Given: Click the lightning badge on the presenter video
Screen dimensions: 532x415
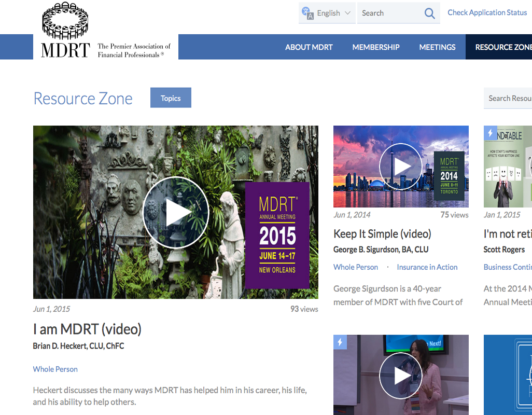Looking at the screenshot, I should coord(340,342).
